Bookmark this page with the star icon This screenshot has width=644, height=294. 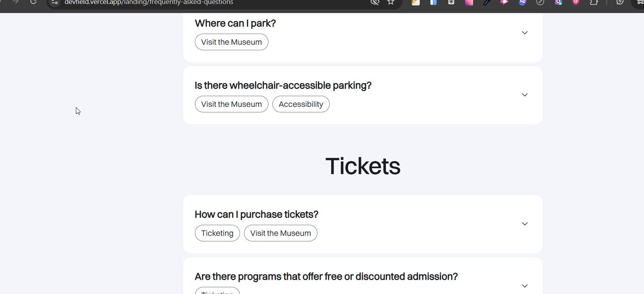[x=391, y=2]
